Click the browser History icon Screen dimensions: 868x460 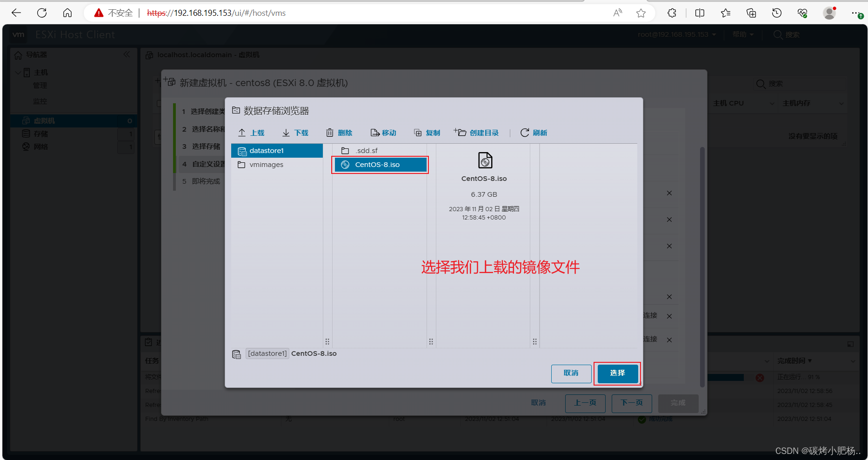tap(777, 13)
